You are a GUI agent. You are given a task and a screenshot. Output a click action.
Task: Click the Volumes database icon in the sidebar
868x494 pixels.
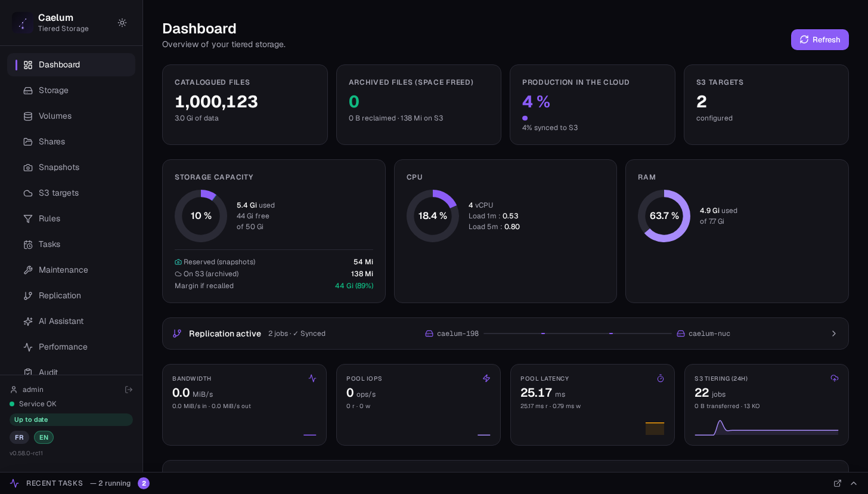[28, 116]
